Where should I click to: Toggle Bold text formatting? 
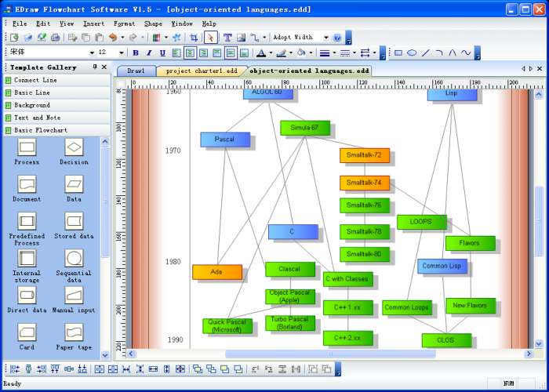136,53
